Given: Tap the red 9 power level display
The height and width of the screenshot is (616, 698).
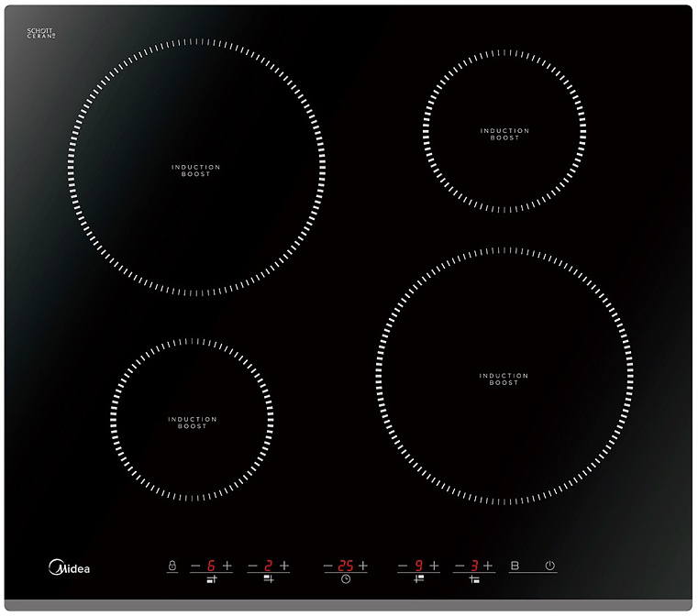Looking at the screenshot, I should click(418, 566).
